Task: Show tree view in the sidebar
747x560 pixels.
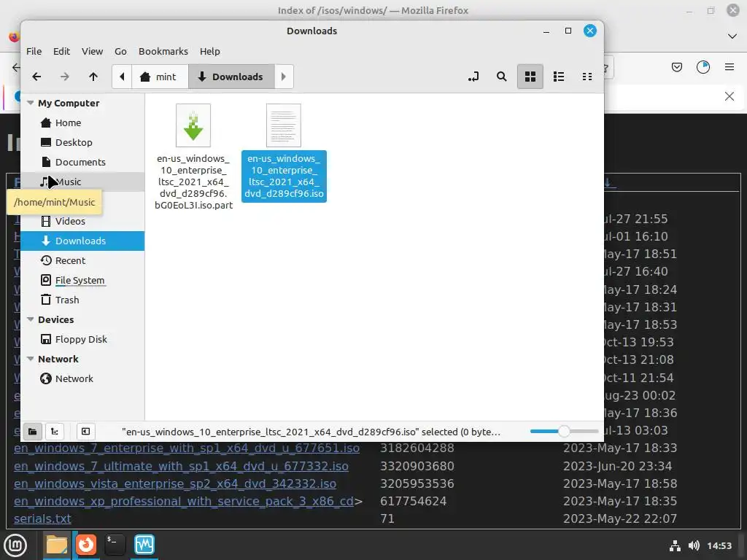Action: pyautogui.click(x=55, y=432)
